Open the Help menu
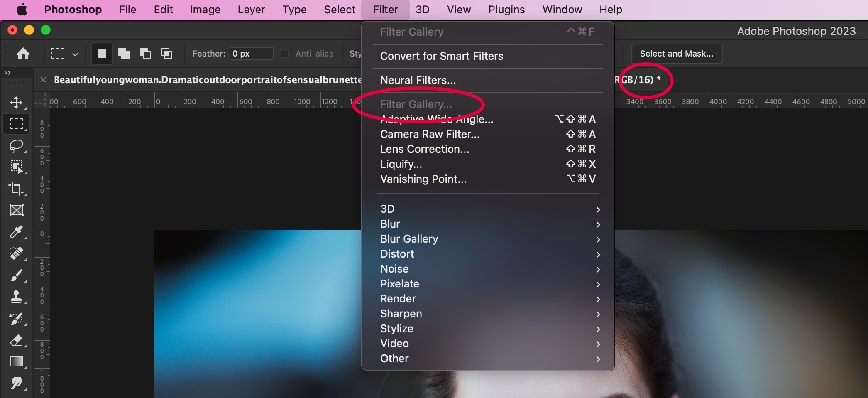 pos(611,10)
